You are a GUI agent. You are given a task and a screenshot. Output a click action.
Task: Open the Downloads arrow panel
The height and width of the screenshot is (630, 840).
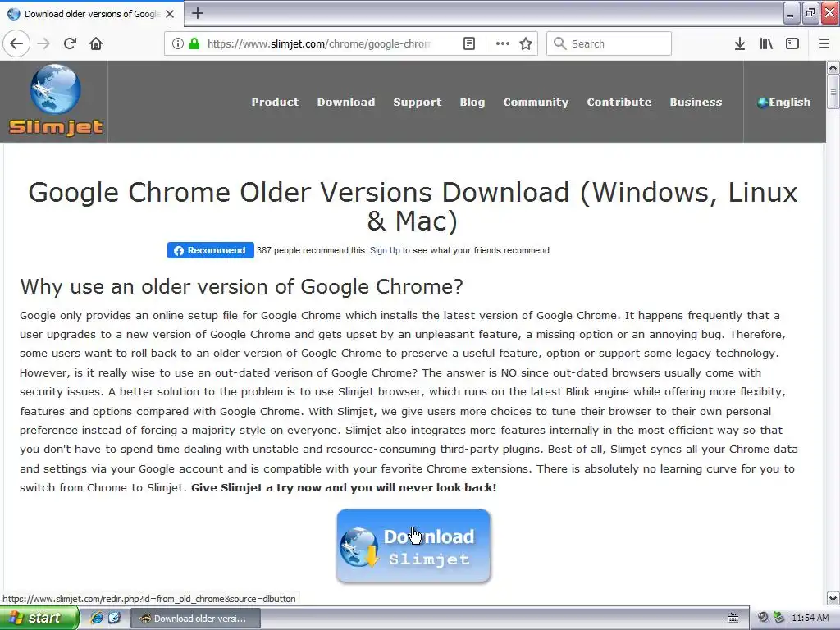coord(739,43)
